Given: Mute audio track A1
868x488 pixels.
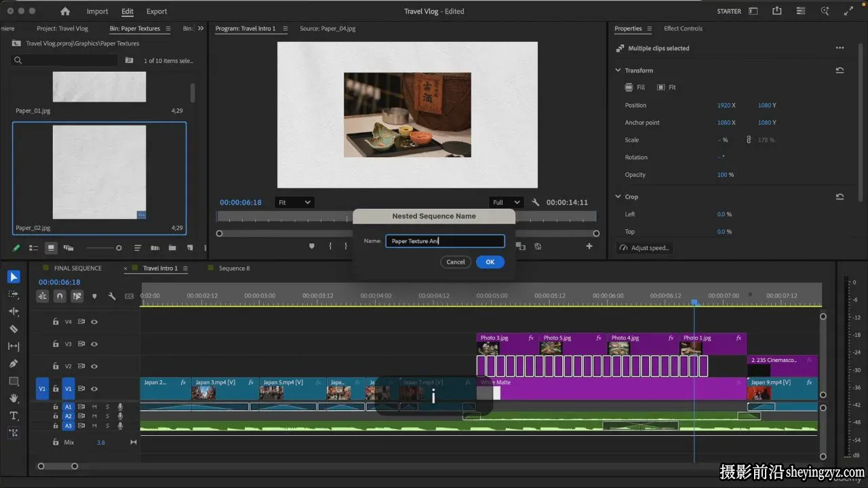Looking at the screenshot, I should (94, 407).
